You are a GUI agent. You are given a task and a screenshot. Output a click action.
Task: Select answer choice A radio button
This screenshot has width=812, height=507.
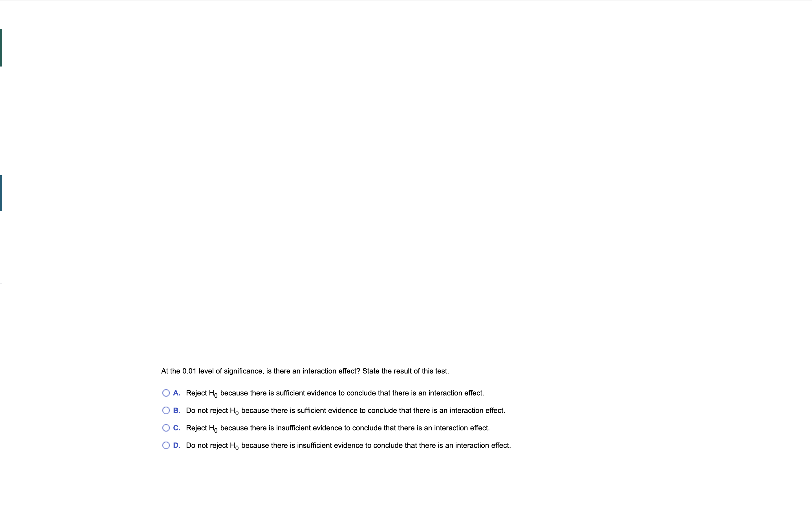(166, 393)
